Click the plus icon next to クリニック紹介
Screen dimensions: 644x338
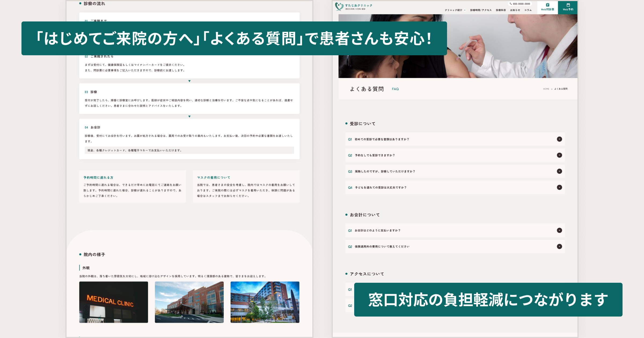(465, 10)
